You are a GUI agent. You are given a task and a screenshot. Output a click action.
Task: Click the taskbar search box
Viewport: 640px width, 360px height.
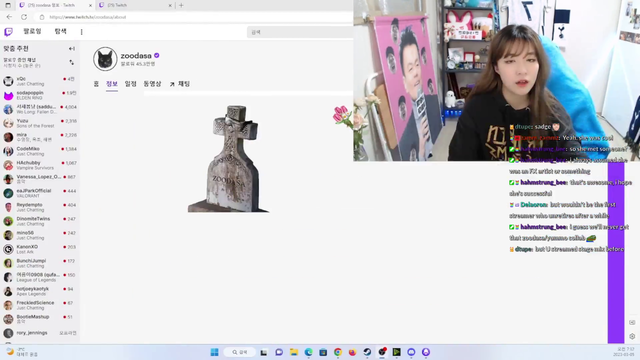(240, 352)
